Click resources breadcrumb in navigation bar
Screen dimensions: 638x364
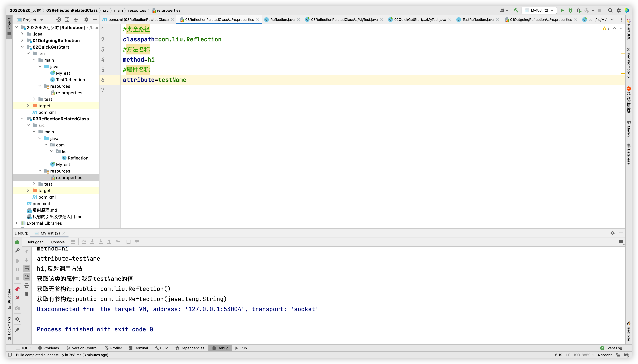(137, 10)
